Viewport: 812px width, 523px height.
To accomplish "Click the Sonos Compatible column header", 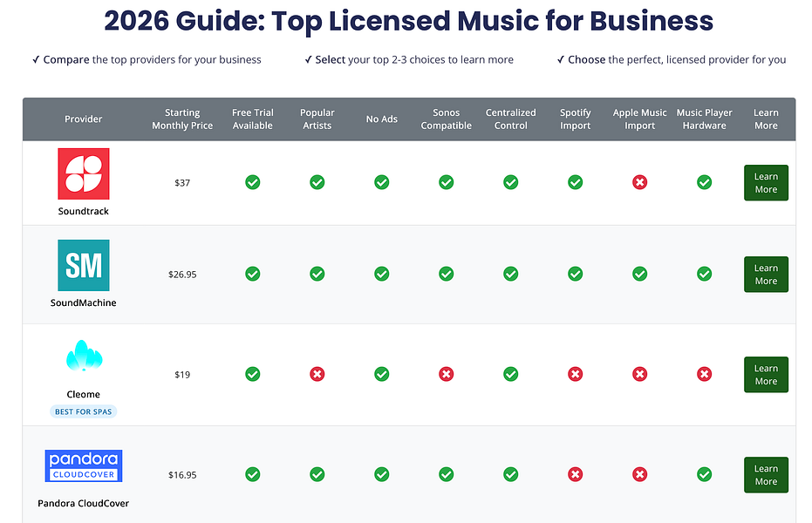I will pos(447,119).
